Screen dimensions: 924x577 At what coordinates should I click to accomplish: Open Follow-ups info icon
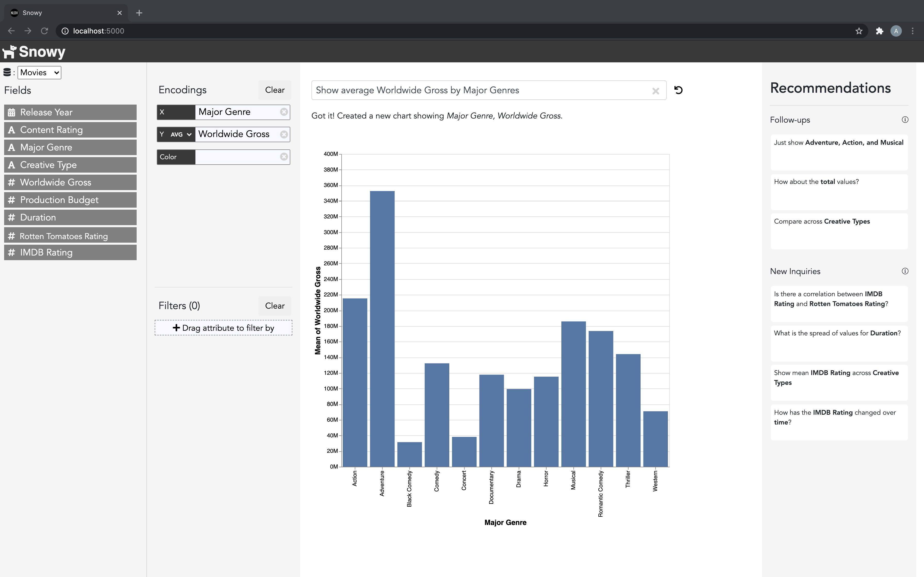905,120
